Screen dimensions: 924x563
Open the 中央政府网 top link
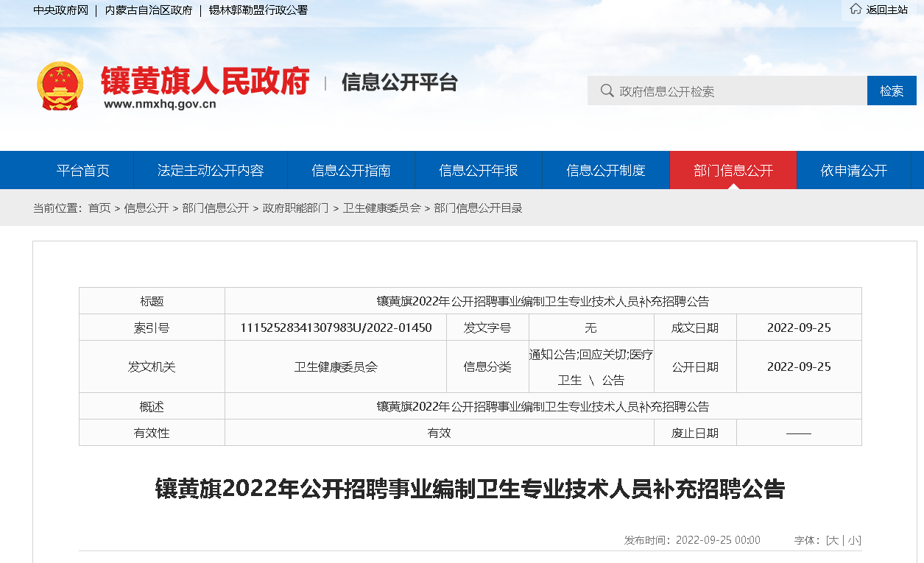point(60,10)
